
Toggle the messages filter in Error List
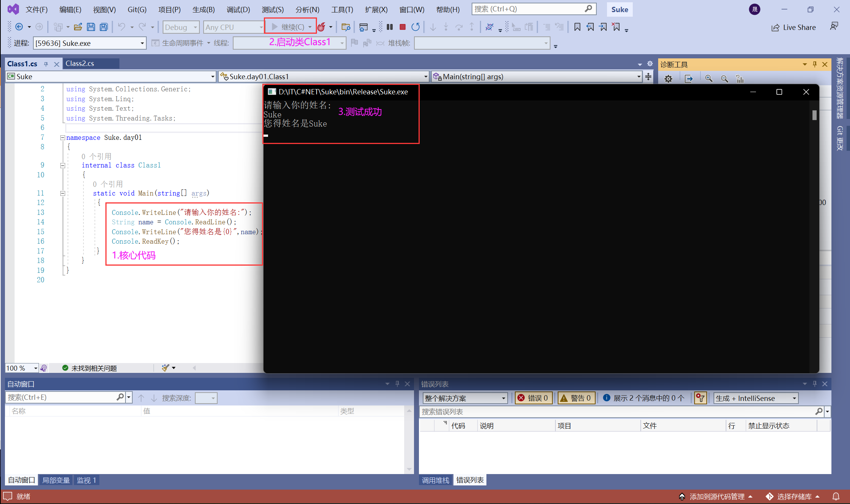(644, 398)
